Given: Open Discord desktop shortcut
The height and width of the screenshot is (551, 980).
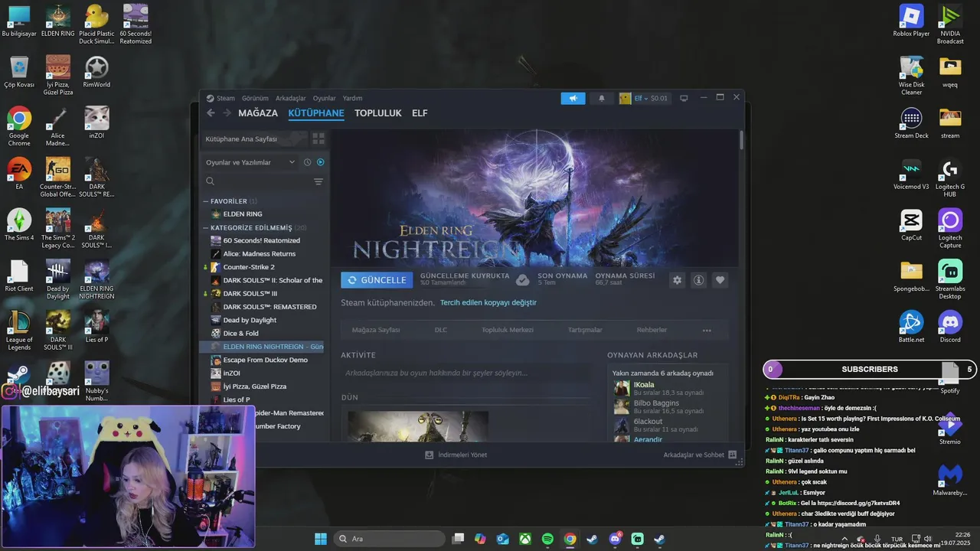Looking at the screenshot, I should [x=950, y=327].
